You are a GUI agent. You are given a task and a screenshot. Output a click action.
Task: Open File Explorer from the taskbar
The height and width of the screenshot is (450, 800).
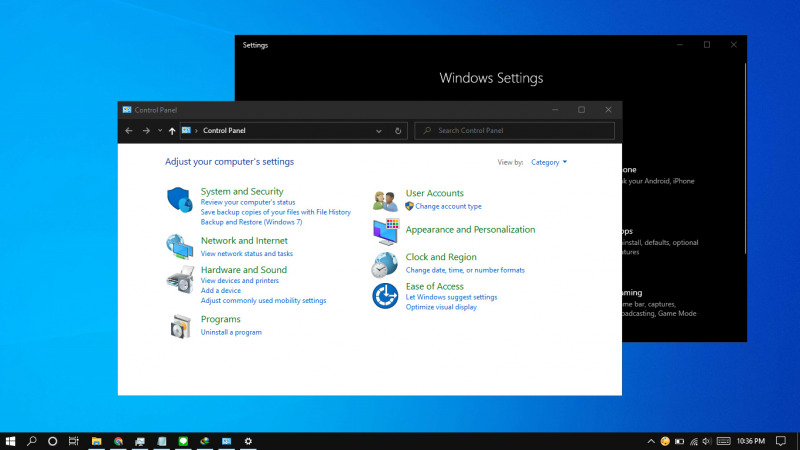(x=96, y=441)
